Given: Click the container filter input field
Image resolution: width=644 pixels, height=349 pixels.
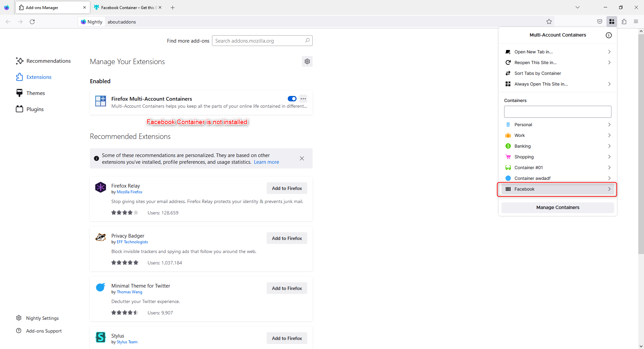Looking at the screenshot, I should 557,111.
